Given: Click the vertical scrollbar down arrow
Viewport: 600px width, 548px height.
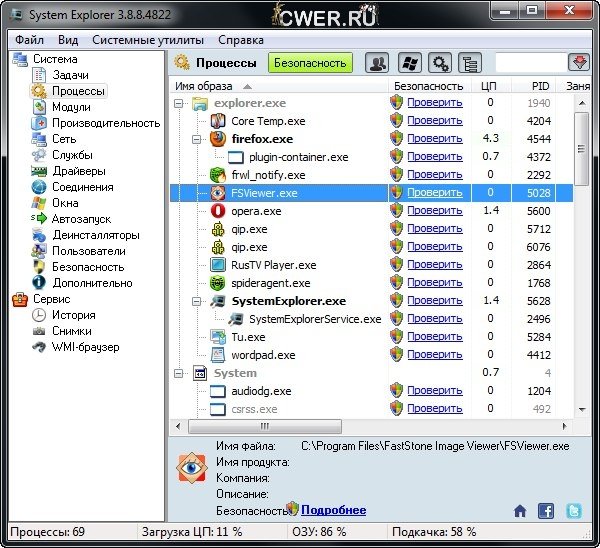Looking at the screenshot, I should 582,409.
